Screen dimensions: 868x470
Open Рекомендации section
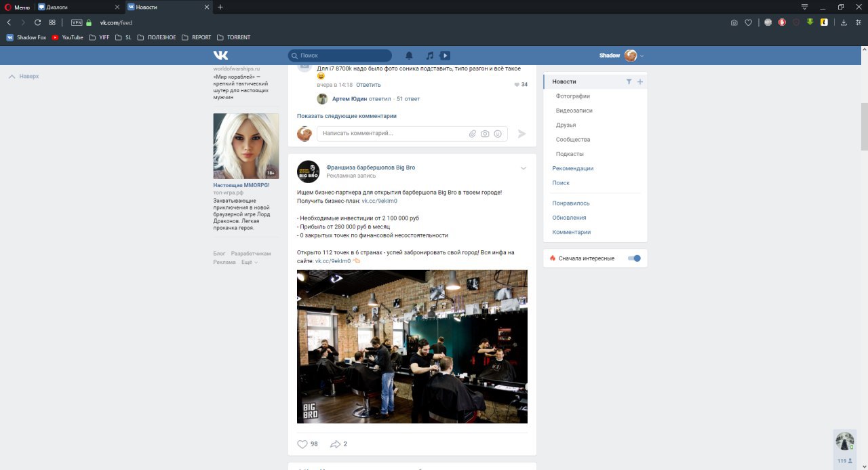click(x=573, y=168)
